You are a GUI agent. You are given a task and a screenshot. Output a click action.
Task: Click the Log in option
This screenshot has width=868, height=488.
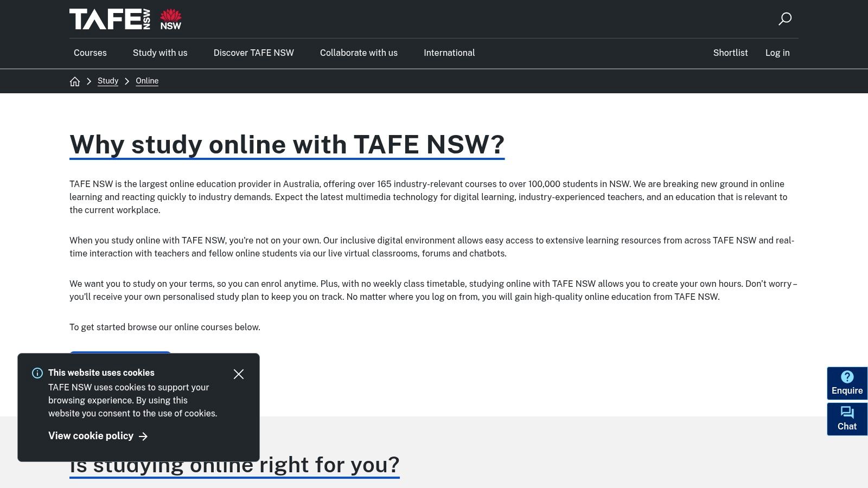click(x=777, y=53)
